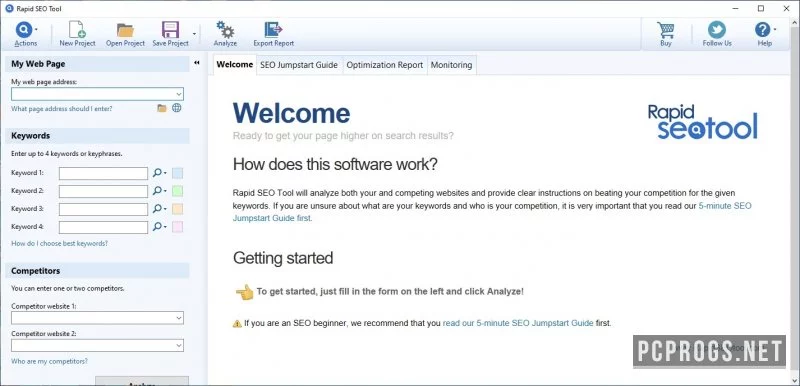Click the warning triangle icon beside beginner note
Image resolution: width=800 pixels, height=386 pixels.
[237, 323]
